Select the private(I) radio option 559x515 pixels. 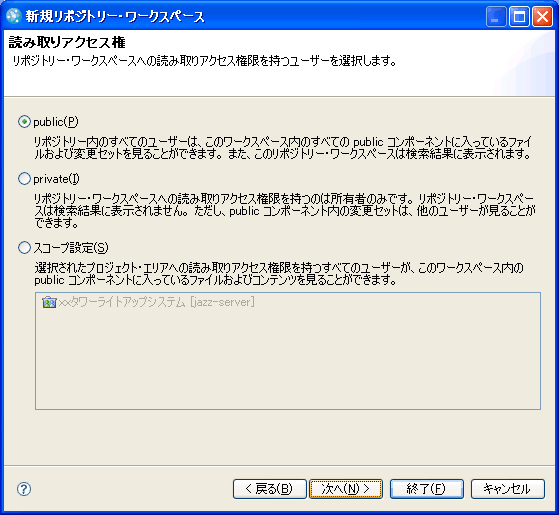point(24,179)
